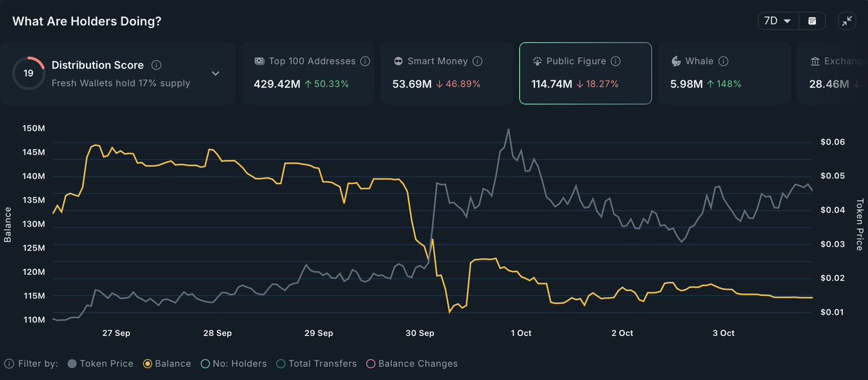
Task: Click the 1 Oct date label
Action: tap(521, 333)
